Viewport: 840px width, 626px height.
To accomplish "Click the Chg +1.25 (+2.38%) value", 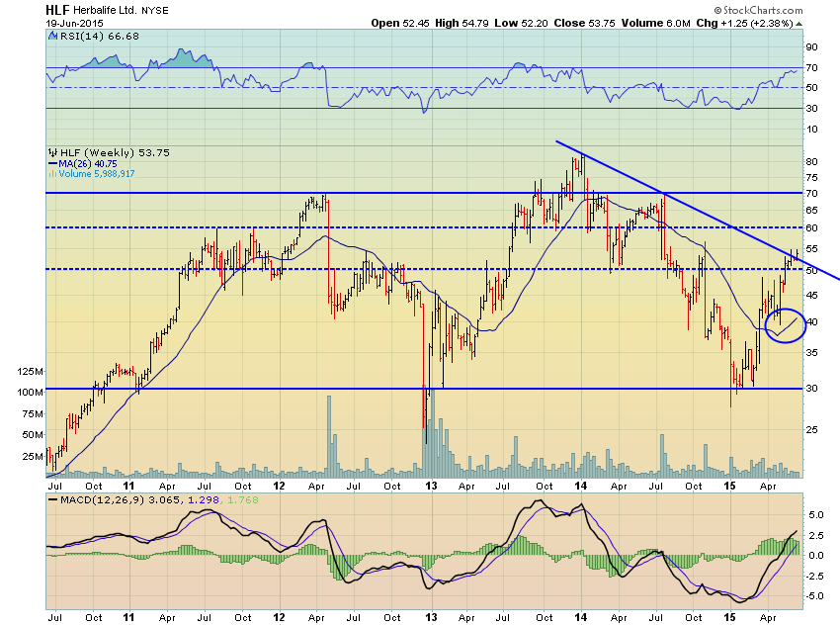I will pos(744,23).
